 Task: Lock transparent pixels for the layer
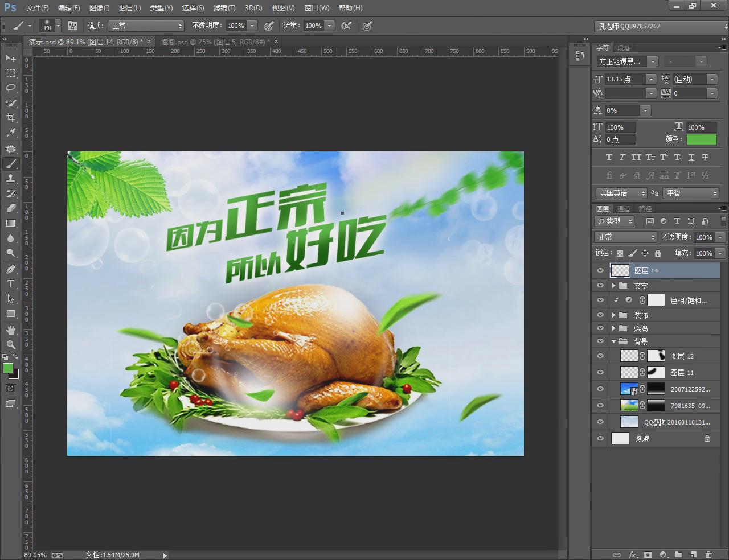[x=620, y=253]
